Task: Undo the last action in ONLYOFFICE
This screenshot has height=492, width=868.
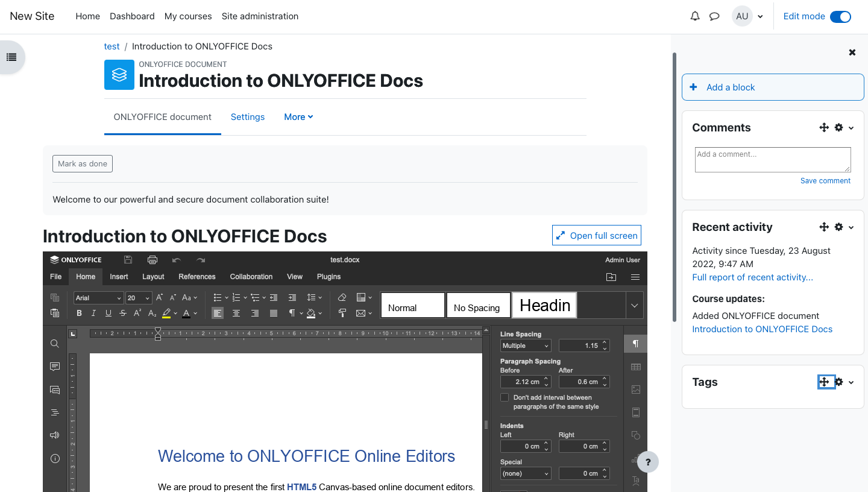Action: [177, 260]
